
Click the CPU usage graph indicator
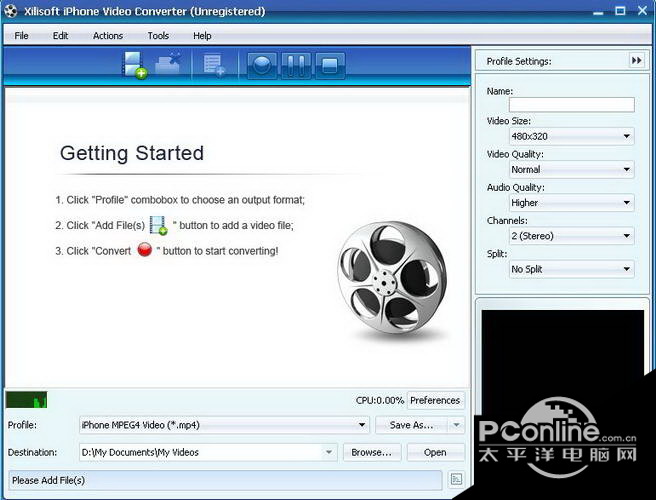[x=26, y=400]
